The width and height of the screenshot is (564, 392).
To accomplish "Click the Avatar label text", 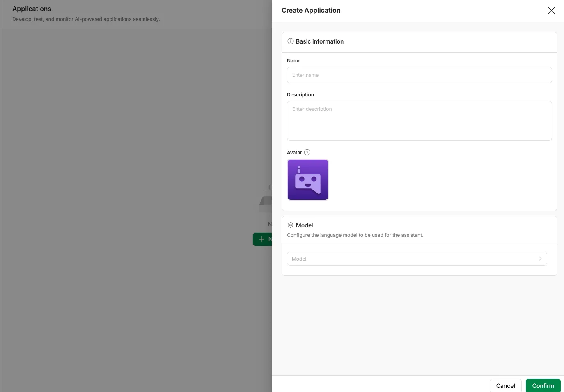I will coord(294,153).
